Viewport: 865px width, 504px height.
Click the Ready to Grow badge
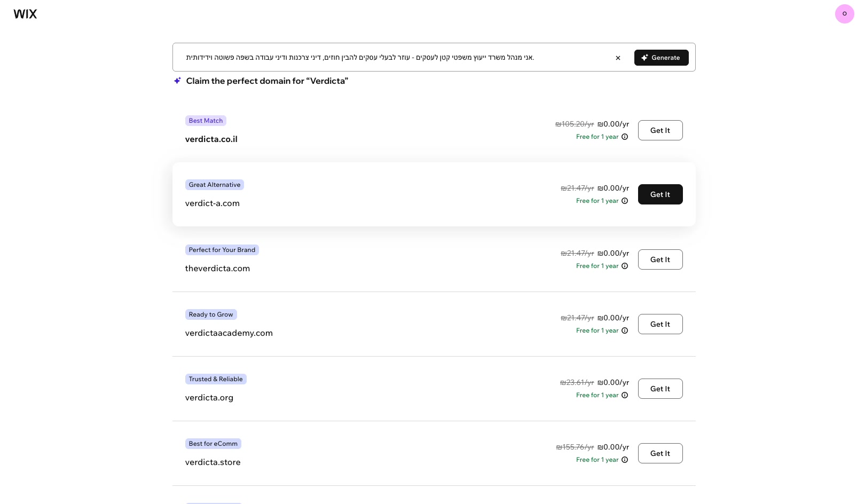tap(211, 314)
